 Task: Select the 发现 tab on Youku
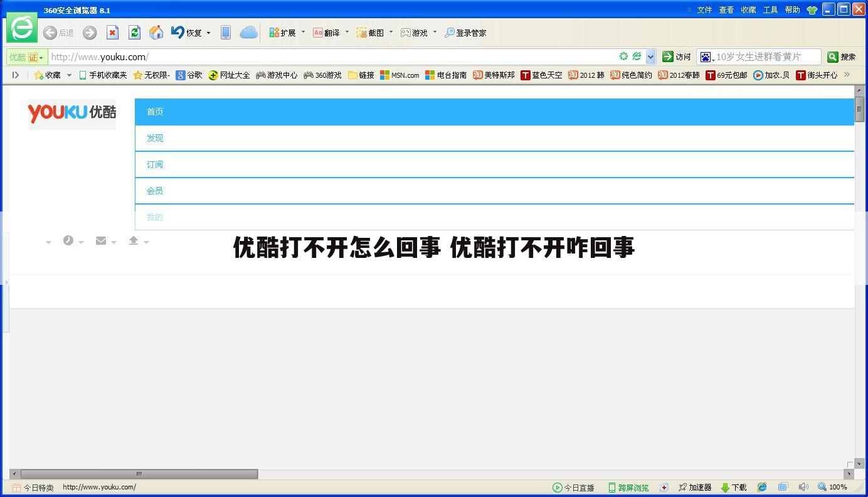coord(494,138)
